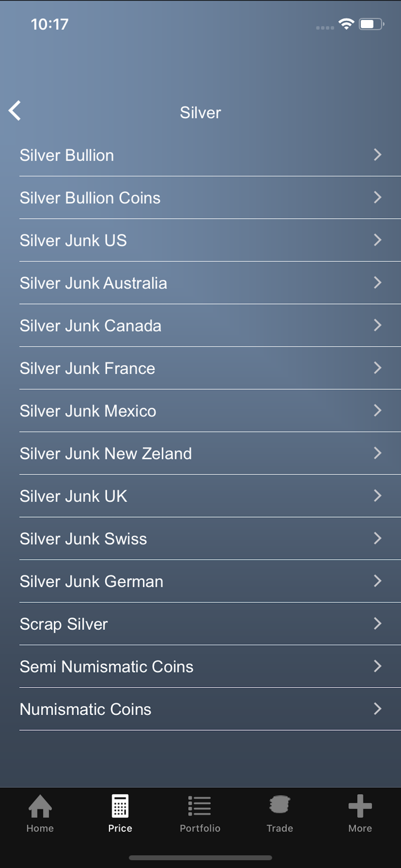Open Semi Numismatic Coins
Viewport: 401px width, 868px height.
(107, 667)
